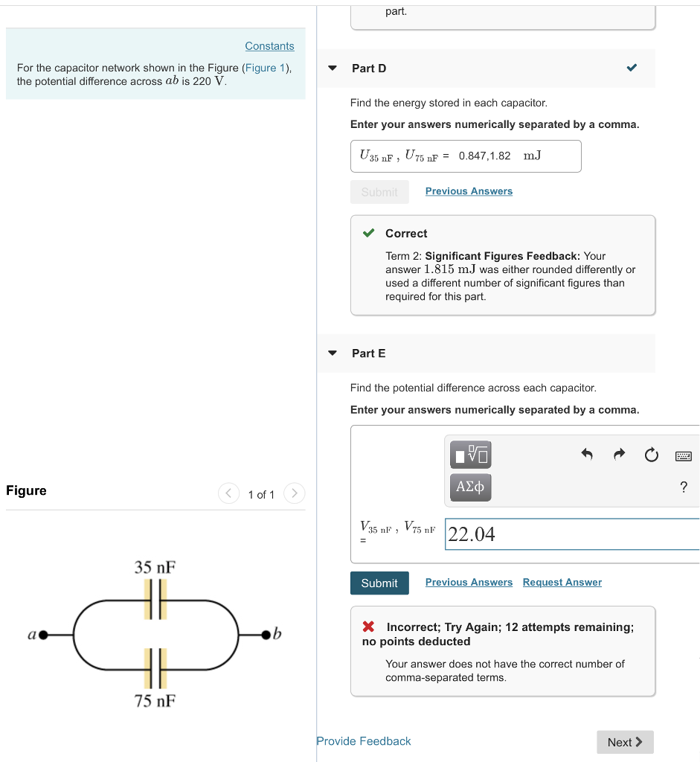Click the undo arrow in the equation toolbar
This screenshot has width=700, height=762.
[x=586, y=455]
